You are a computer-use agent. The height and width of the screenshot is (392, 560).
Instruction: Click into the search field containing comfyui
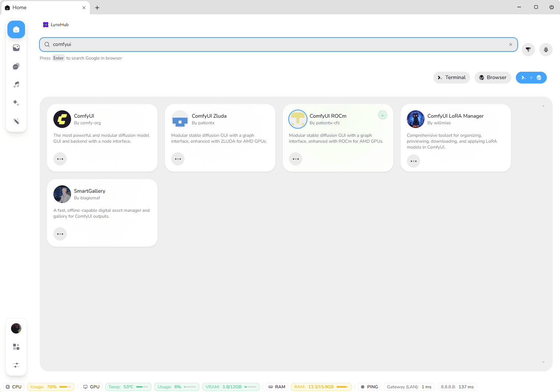coord(278,44)
